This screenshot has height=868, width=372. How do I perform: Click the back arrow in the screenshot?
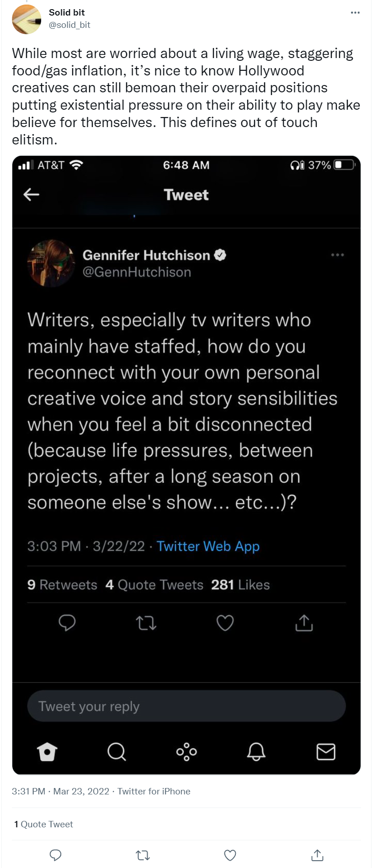coord(32,195)
